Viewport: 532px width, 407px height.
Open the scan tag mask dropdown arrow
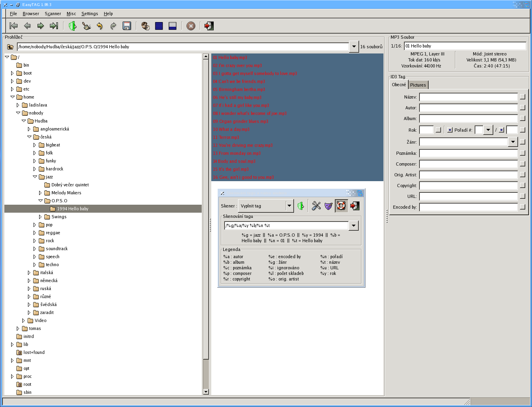tap(353, 225)
